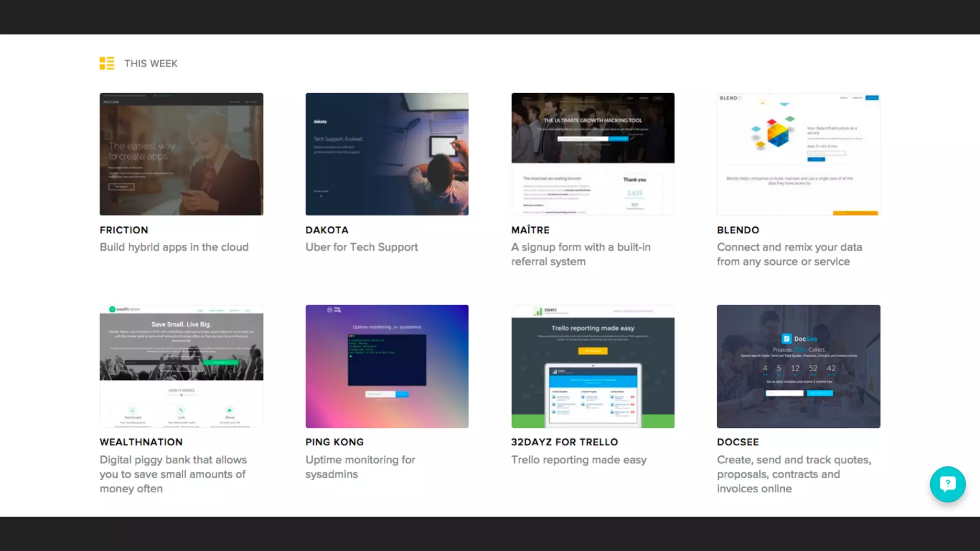
Task: Open the Wealthnation site thumbnail
Action: pos(181,366)
